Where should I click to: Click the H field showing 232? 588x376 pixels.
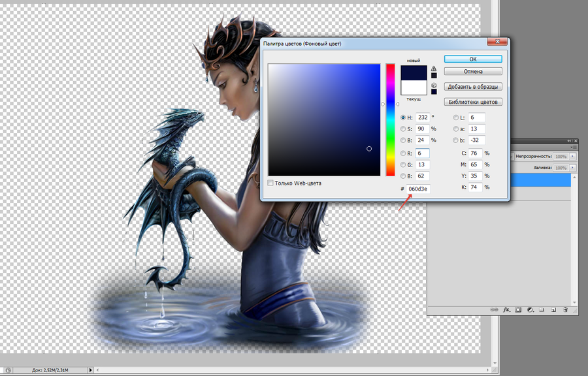[423, 117]
